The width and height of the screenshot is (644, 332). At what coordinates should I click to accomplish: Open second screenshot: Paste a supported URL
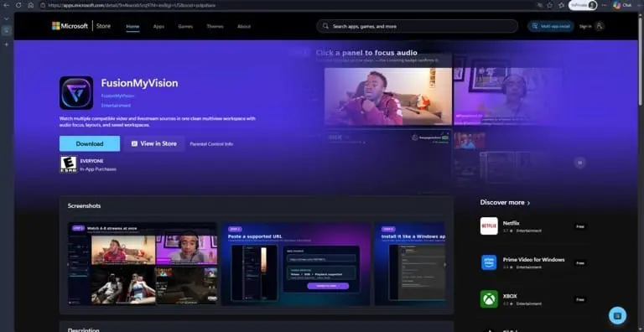tap(296, 264)
